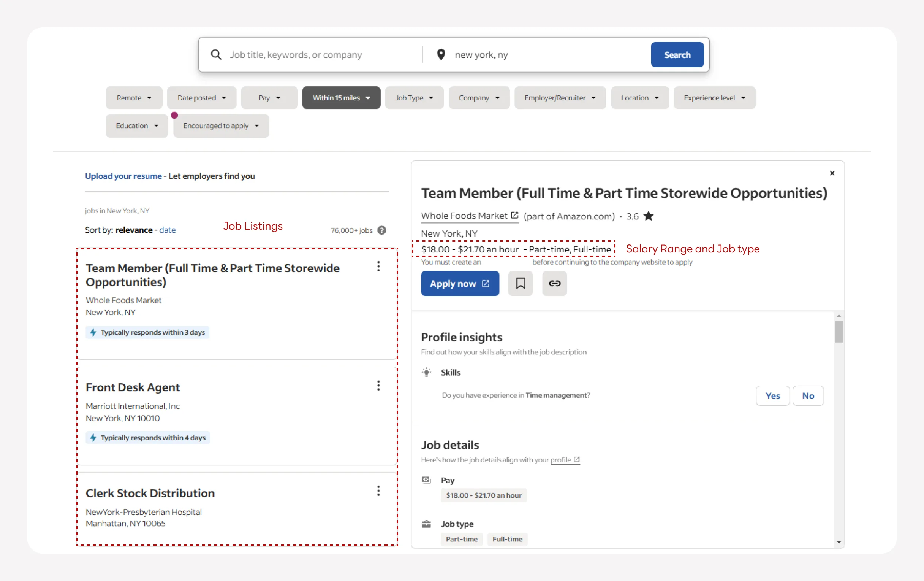Select Yes for Time management experience
The height and width of the screenshot is (581, 924).
[x=772, y=395]
